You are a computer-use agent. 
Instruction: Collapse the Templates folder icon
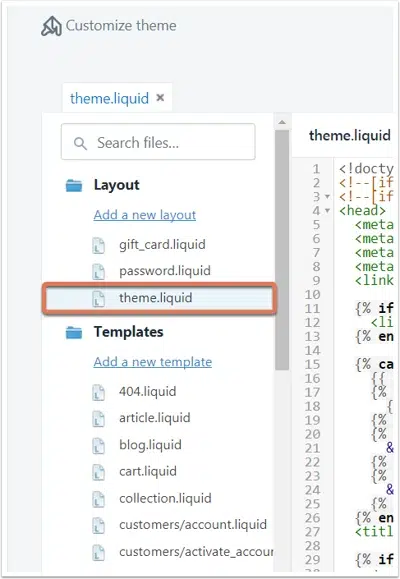click(x=74, y=332)
